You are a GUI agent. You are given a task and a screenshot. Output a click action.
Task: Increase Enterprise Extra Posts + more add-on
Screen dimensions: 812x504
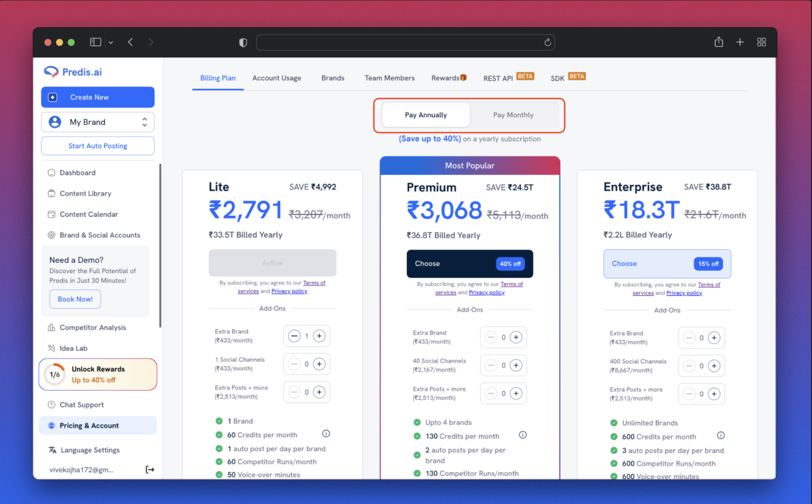pyautogui.click(x=714, y=394)
